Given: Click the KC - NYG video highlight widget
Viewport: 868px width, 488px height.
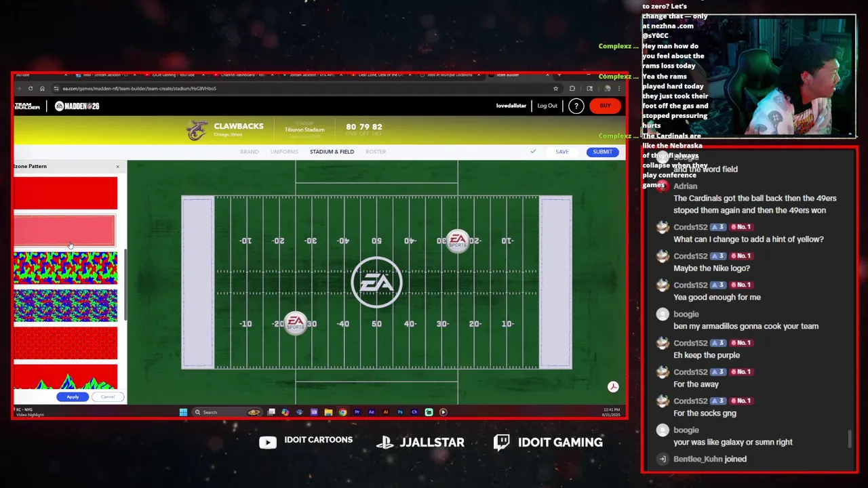Looking at the screenshot, I should [29, 412].
